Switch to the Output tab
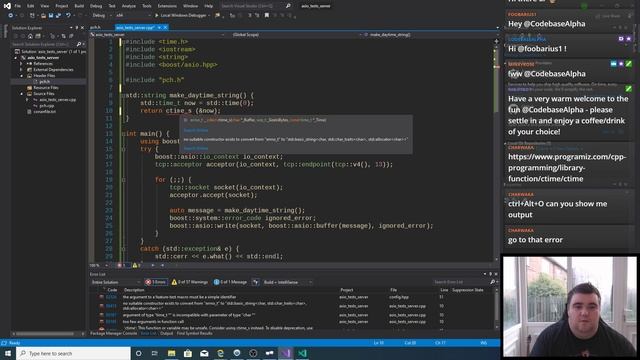Viewport: 640px width, 360px height. [x=166, y=333]
